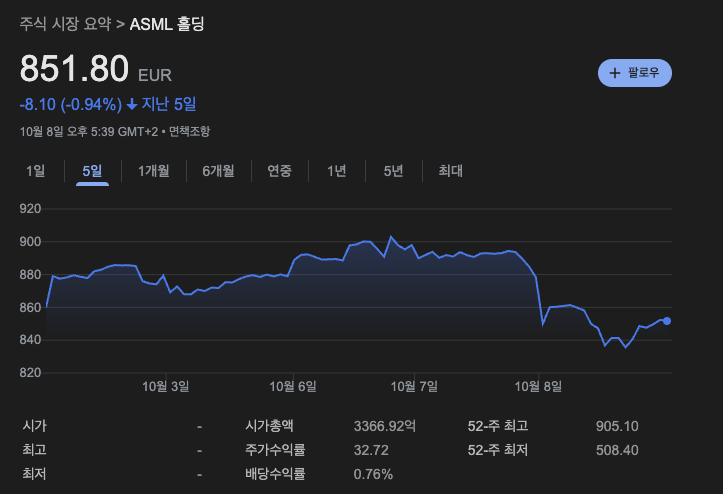
Task: Select the 5일 time range tab
Action: [92, 171]
